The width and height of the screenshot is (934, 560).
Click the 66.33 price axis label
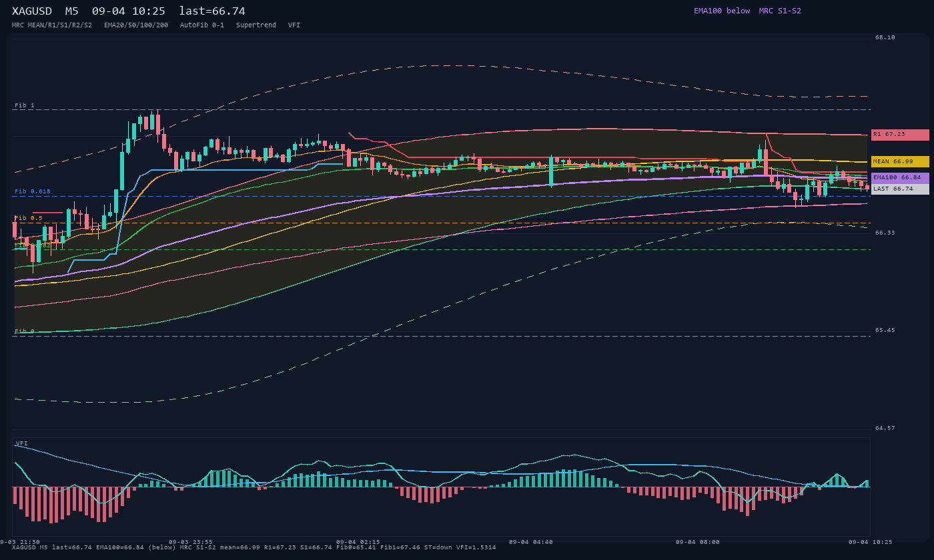pos(885,233)
